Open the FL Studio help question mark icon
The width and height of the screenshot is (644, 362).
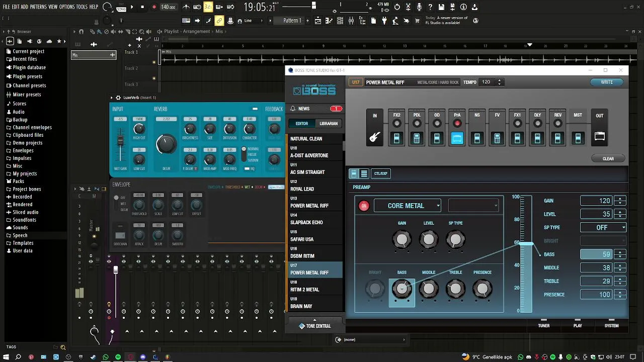pyautogui.click(x=430, y=7)
